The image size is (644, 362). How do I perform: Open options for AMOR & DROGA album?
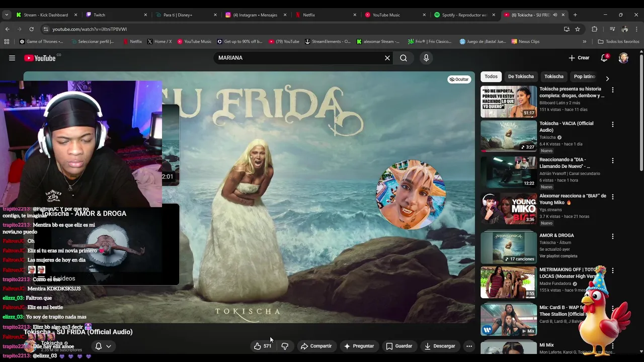pos(613,236)
